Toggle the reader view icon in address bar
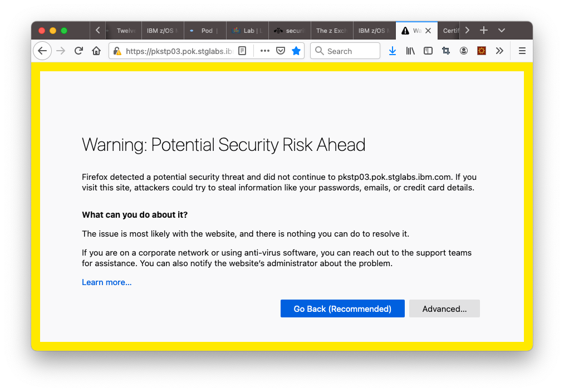 coord(242,51)
